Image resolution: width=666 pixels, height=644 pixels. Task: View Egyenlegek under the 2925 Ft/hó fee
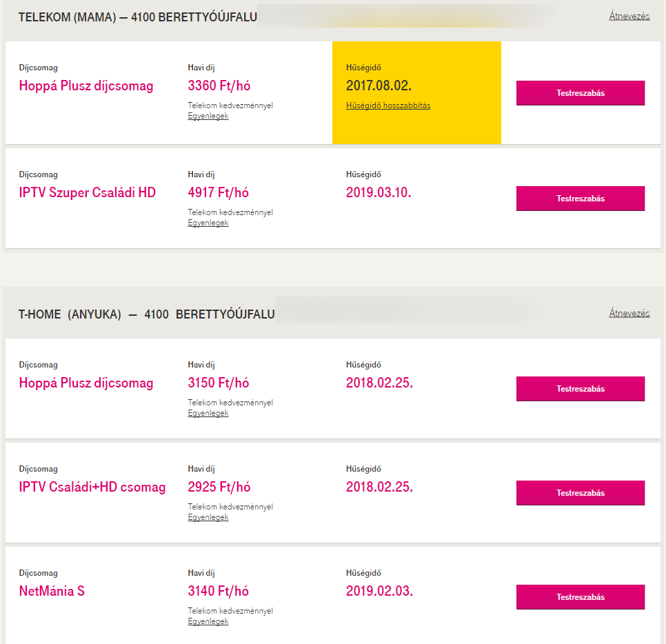tap(208, 517)
